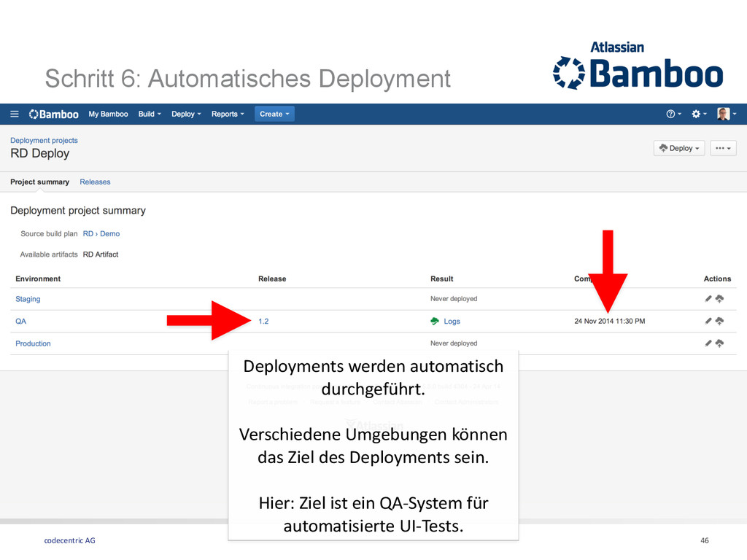Click the RD Artifact text
Image resolution: width=747 pixels, height=560 pixels.
(x=101, y=254)
